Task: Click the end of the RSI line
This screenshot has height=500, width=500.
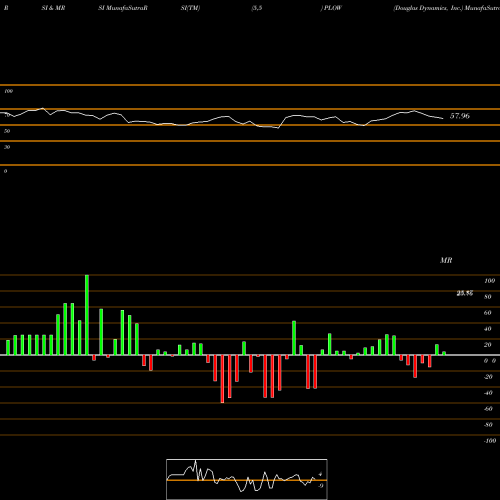Action: 443,118
